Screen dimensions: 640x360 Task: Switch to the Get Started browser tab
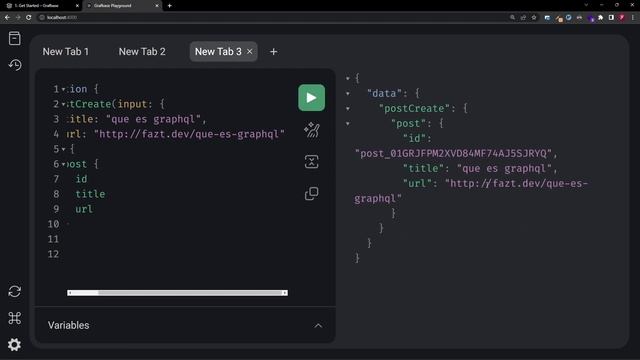click(41, 6)
